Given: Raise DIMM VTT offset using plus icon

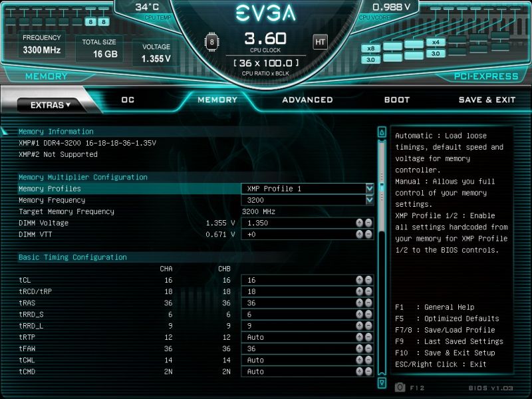Looking at the screenshot, I should pyautogui.click(x=359, y=235).
